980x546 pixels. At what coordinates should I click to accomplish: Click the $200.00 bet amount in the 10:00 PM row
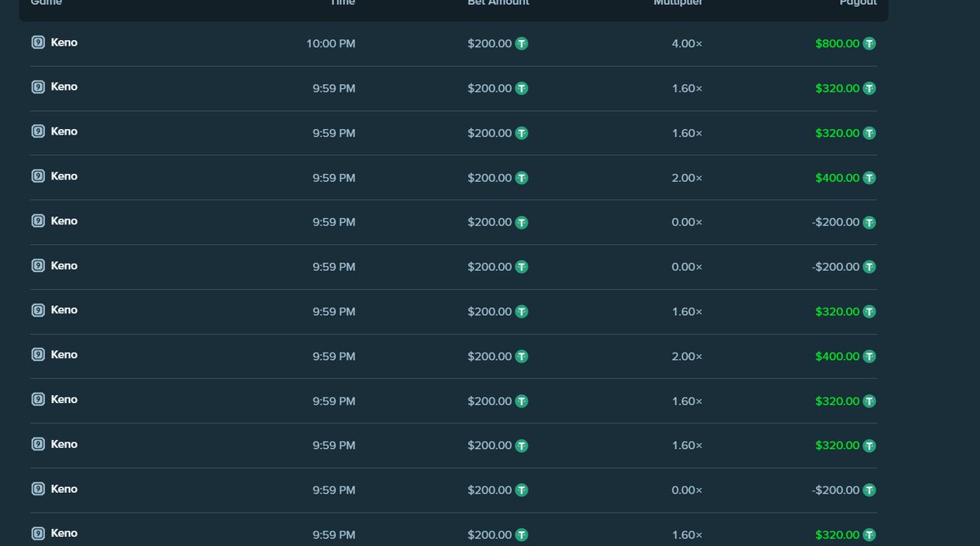tap(489, 43)
